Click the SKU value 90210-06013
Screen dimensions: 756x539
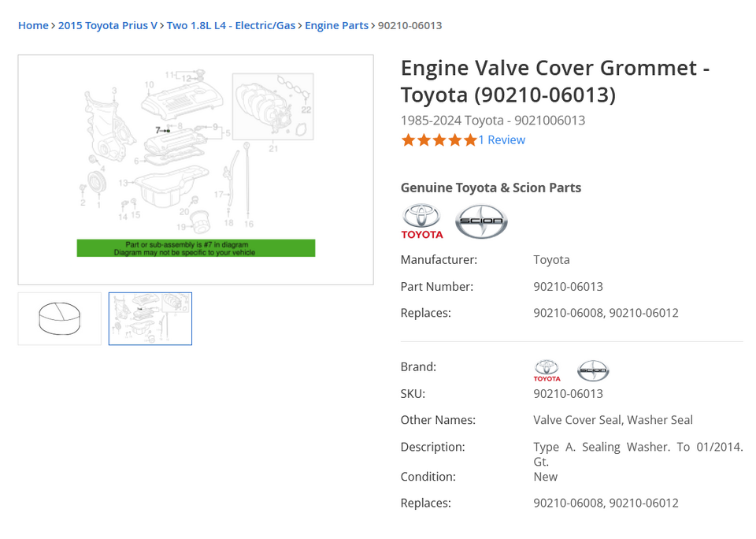click(568, 394)
